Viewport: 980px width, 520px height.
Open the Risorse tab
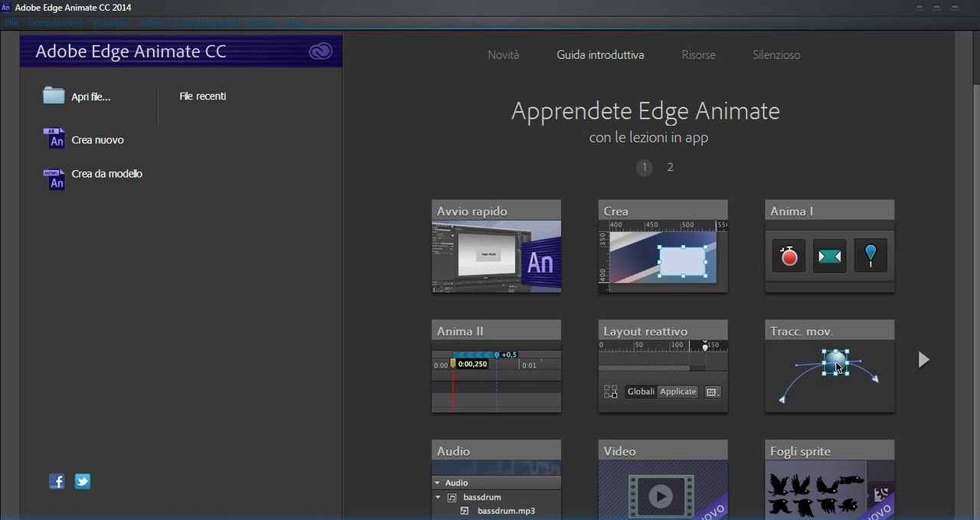tap(698, 55)
